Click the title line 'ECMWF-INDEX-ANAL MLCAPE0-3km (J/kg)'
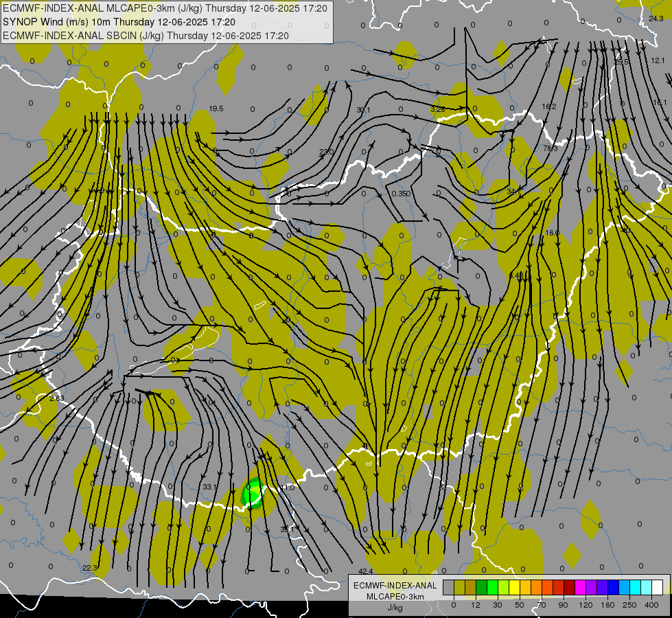 [103, 8]
